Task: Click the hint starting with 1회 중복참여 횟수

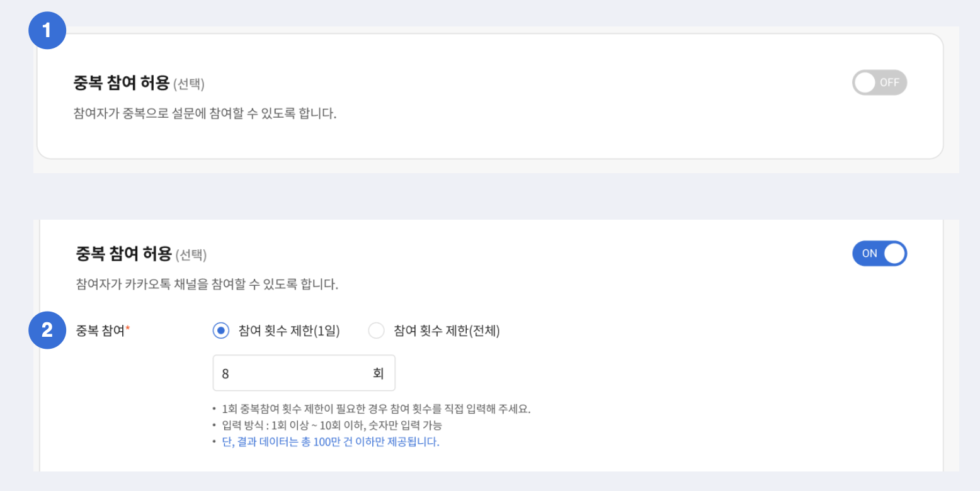Action: tap(376, 409)
